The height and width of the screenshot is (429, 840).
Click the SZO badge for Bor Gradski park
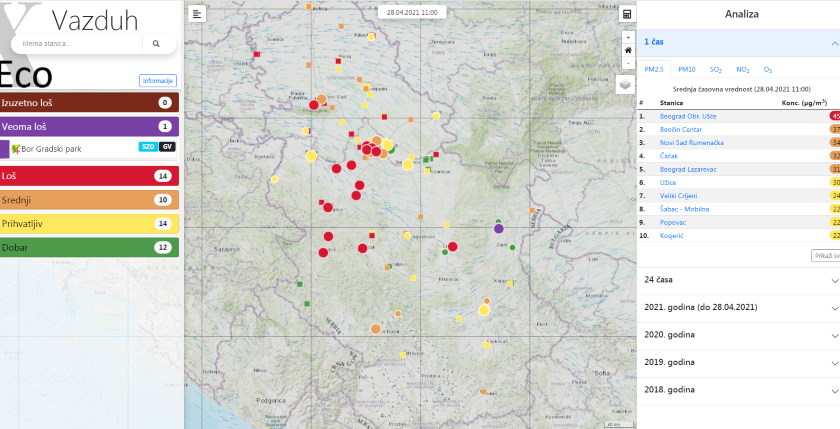(147, 148)
